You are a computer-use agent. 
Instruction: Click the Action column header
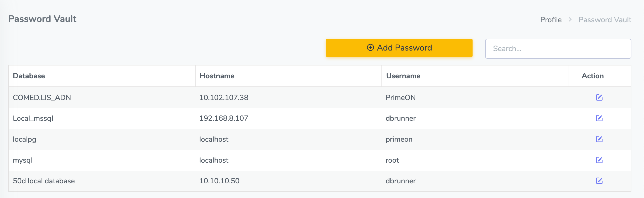point(593,76)
